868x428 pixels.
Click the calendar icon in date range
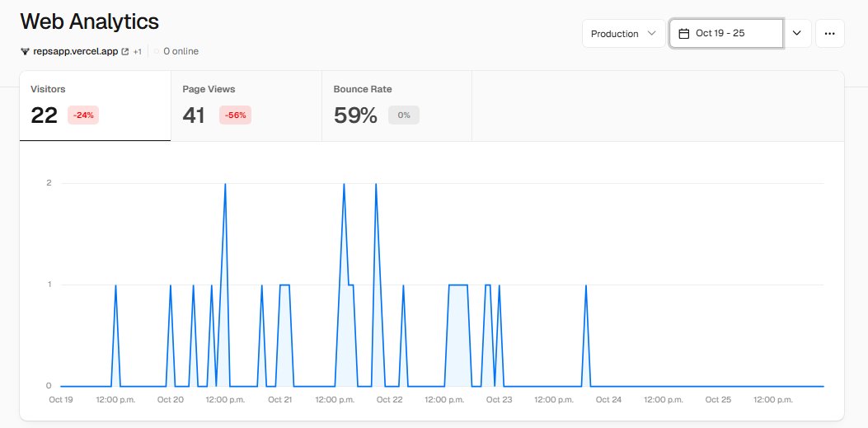point(683,34)
